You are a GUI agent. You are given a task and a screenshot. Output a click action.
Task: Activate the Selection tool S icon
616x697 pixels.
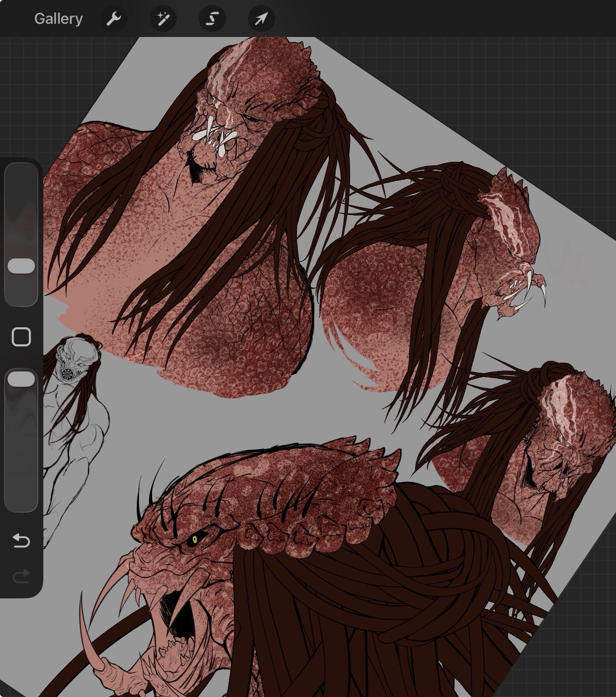point(212,19)
